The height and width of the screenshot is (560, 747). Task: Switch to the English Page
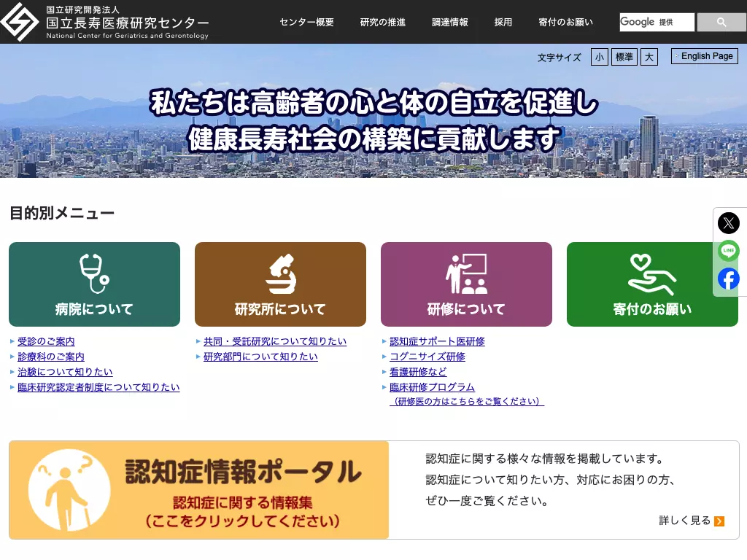click(705, 56)
